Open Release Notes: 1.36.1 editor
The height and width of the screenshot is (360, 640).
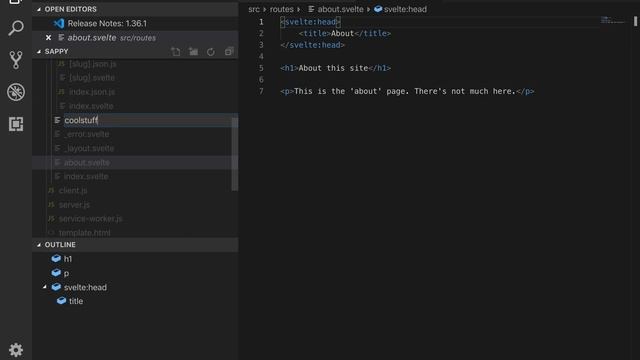(107, 23)
